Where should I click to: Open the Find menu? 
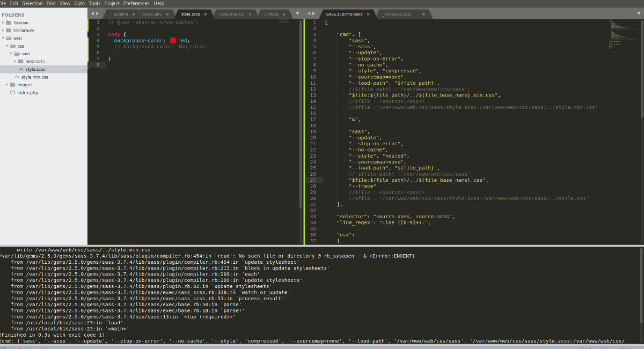(51, 3)
